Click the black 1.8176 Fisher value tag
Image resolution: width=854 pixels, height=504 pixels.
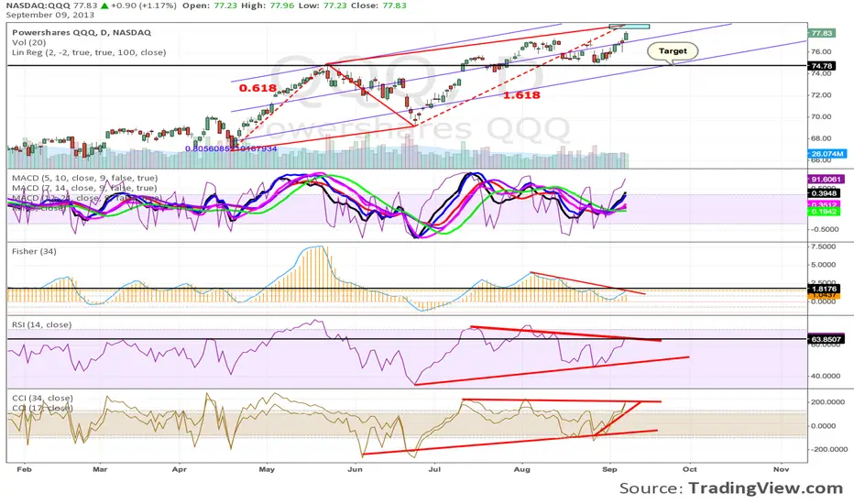coord(824,289)
